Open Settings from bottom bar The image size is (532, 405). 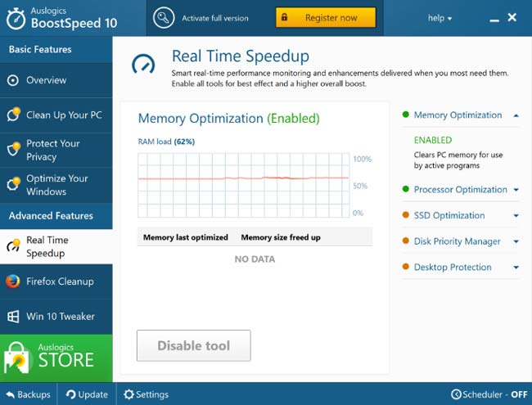click(147, 394)
